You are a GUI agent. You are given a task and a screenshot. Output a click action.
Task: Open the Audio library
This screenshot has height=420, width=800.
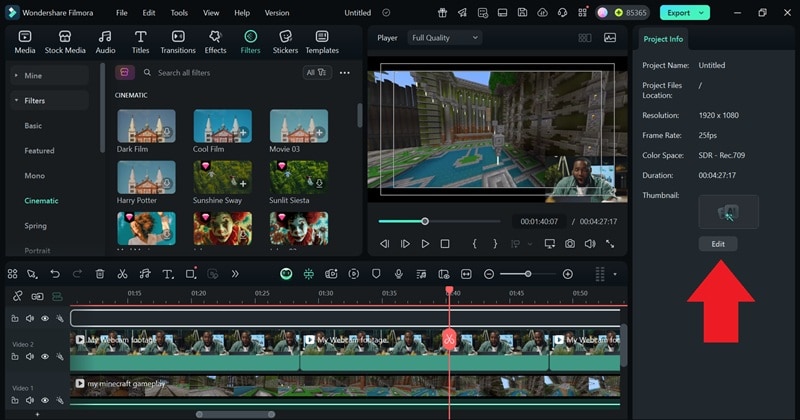click(105, 42)
